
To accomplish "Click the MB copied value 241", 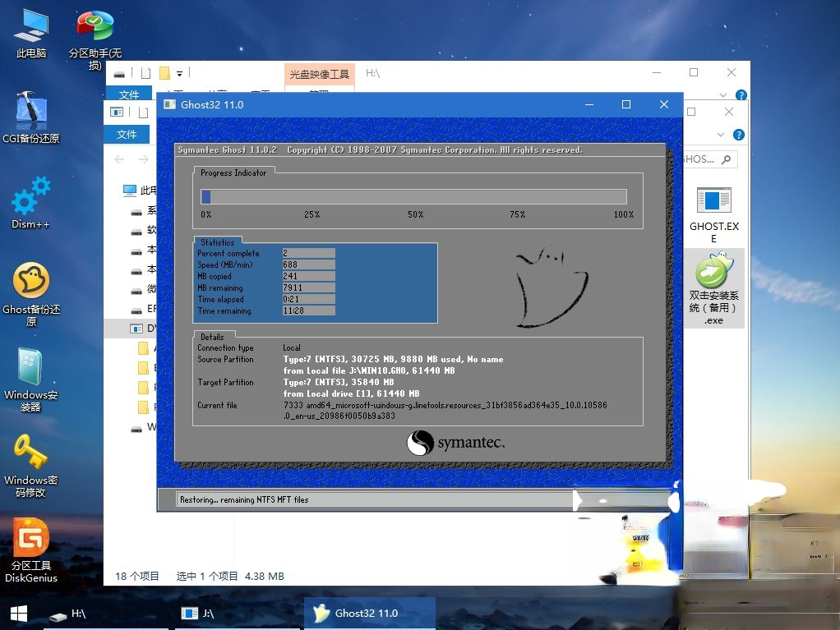I will click(x=308, y=276).
